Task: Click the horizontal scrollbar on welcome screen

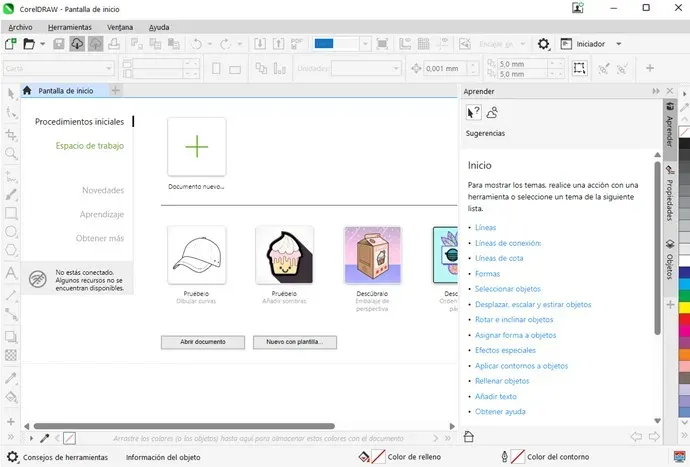Action: [184, 426]
